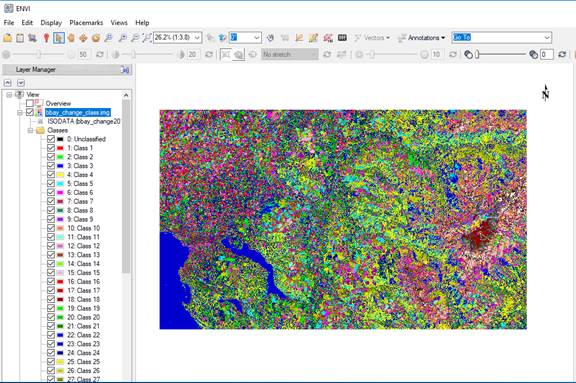
Task: Click the yellow swatch of Class 4
Action: click(x=60, y=175)
